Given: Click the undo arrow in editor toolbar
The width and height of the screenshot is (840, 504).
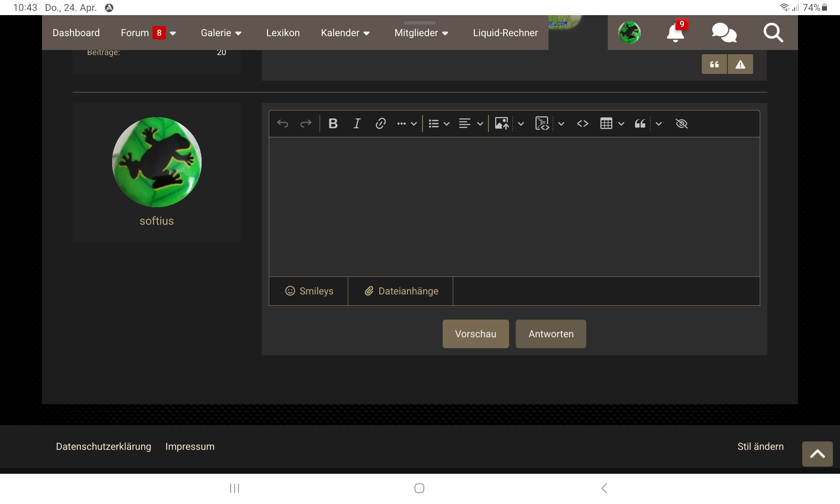Looking at the screenshot, I should pyautogui.click(x=283, y=123).
